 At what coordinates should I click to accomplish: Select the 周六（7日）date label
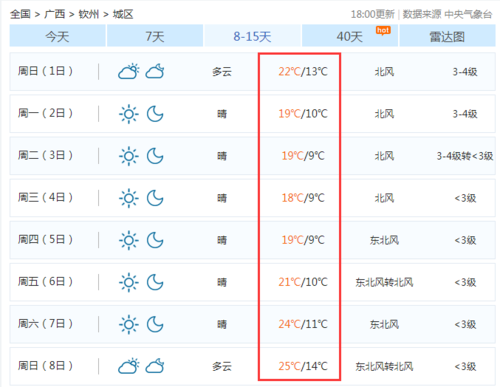click(x=45, y=324)
